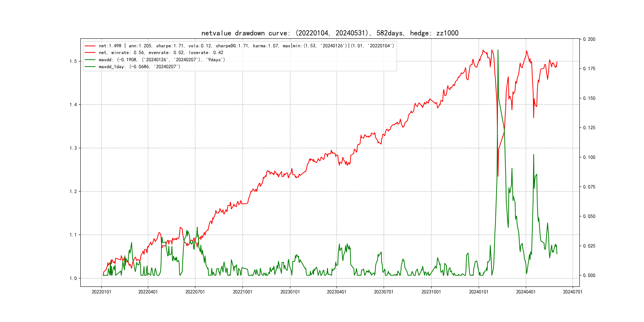Click the 1.5 left y-axis label
The height and width of the screenshot is (322, 644).
[x=73, y=61]
